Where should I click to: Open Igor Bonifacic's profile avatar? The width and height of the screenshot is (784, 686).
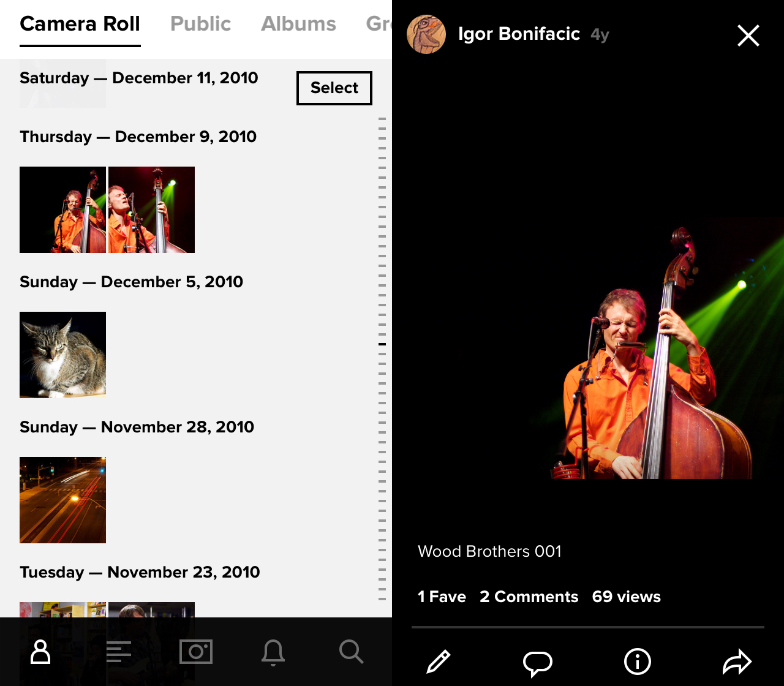(426, 34)
